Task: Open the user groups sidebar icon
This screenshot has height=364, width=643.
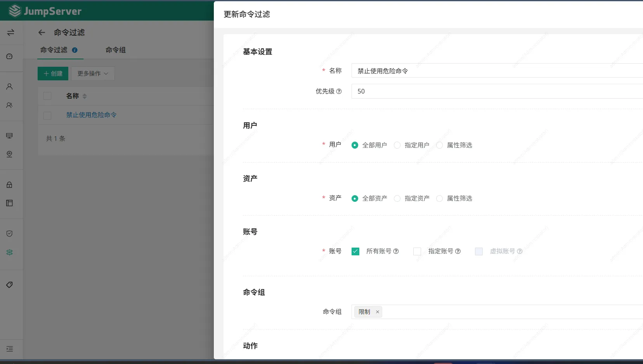Action: [x=10, y=105]
